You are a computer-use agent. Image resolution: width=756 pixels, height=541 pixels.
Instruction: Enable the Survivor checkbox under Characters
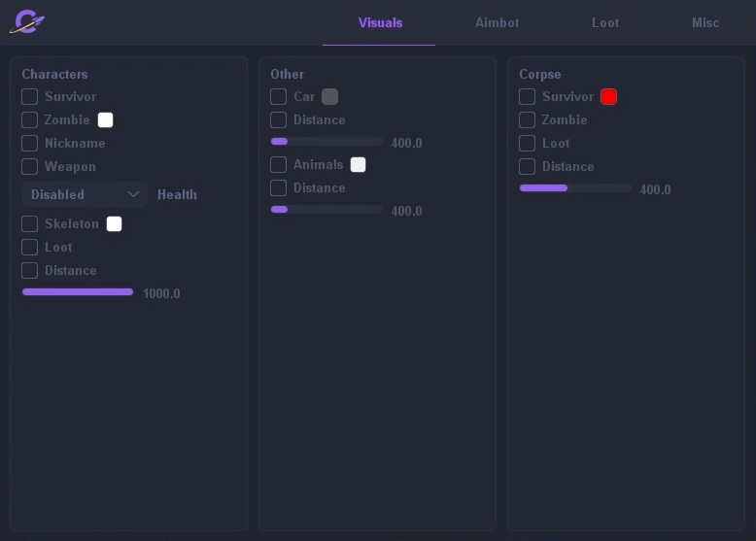(30, 96)
